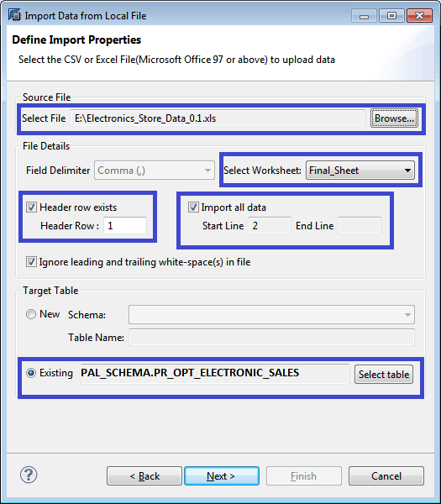
Task: Go Back to previous wizard page
Action: click(144, 475)
